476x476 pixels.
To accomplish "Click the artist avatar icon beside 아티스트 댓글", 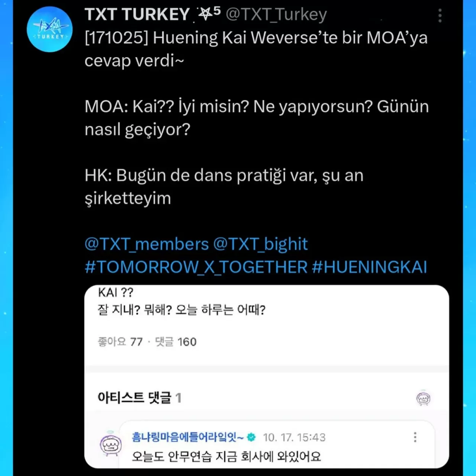I will [423, 398].
